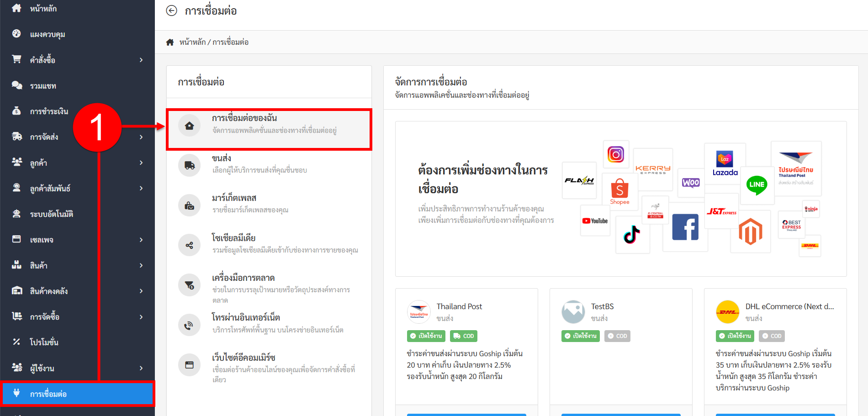Click the back arrow beside the page title
Screen dimensions: 868x416
pos(171,11)
